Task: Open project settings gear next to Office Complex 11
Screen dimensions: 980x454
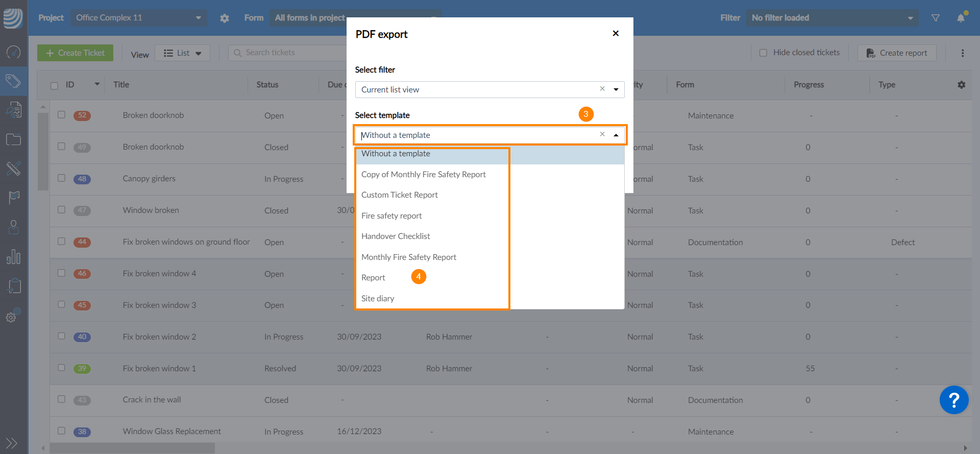Action: coord(225,18)
